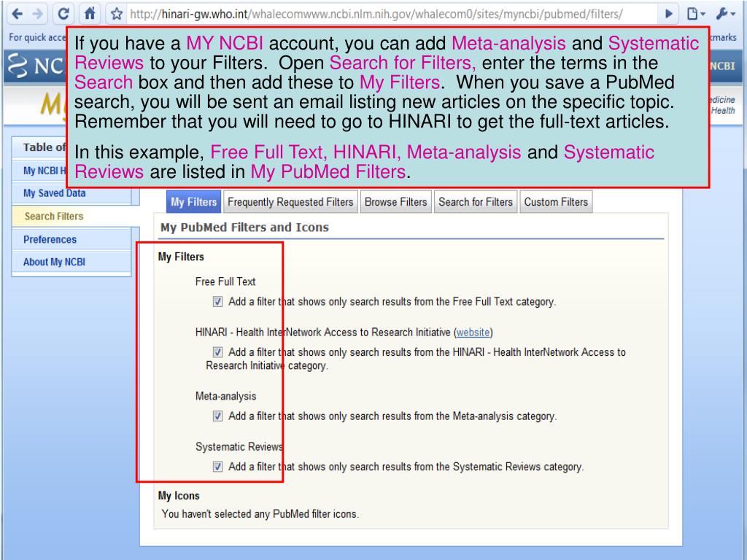
Task: Check the Free Full Text filter checkbox
Action: pyautogui.click(x=217, y=301)
